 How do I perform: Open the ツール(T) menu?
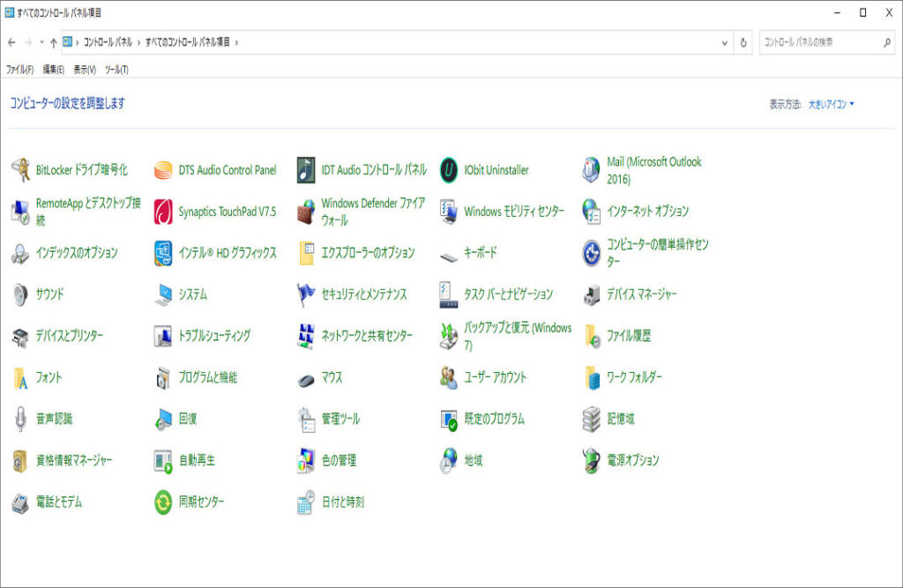click(116, 70)
